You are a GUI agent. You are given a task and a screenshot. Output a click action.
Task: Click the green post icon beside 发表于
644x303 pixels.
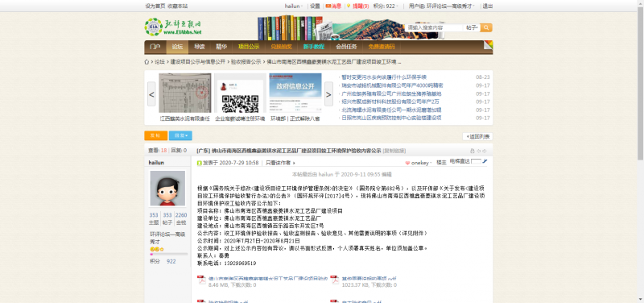click(200, 163)
